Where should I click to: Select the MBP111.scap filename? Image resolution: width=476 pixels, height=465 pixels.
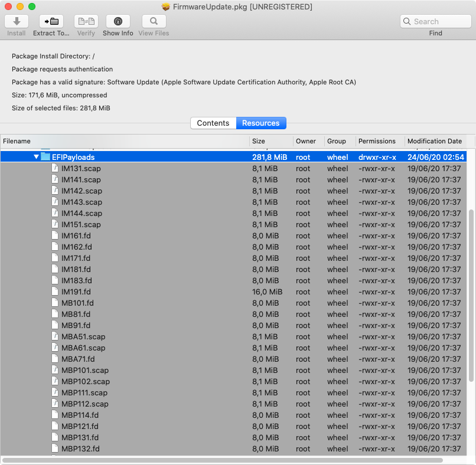(84, 392)
